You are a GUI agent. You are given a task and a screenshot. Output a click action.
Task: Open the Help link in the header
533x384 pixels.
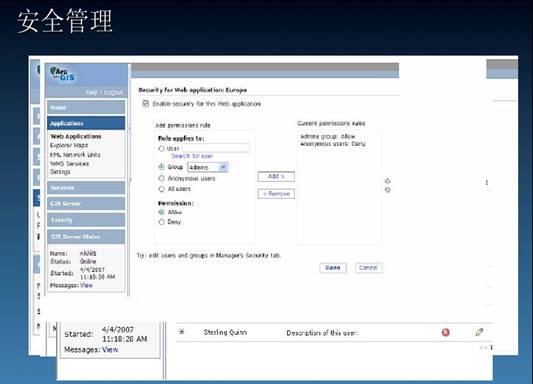point(91,92)
